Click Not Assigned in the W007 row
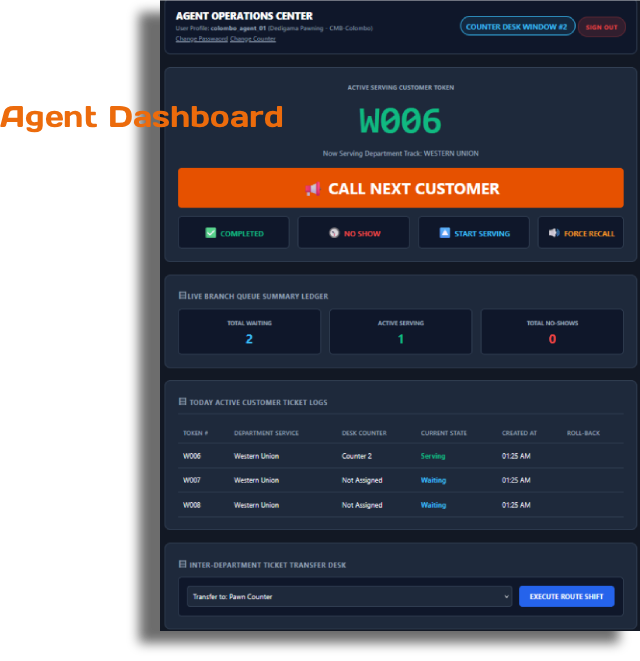The image size is (640, 661). pyautogui.click(x=362, y=480)
